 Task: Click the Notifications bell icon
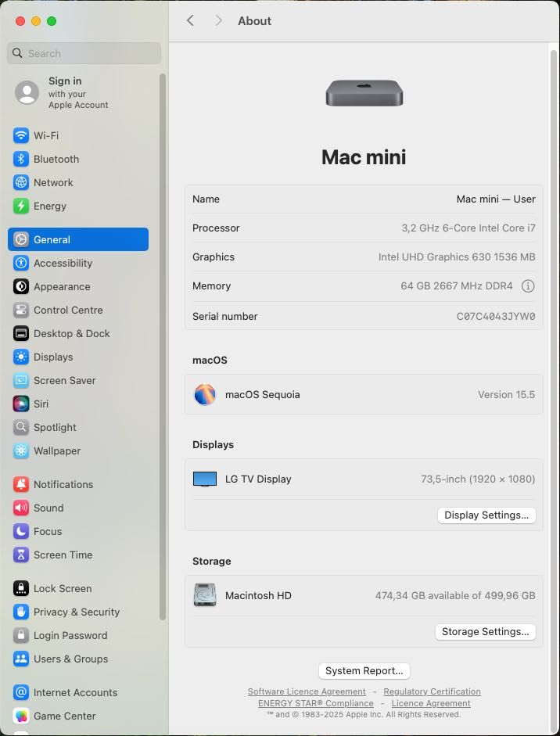[20, 484]
